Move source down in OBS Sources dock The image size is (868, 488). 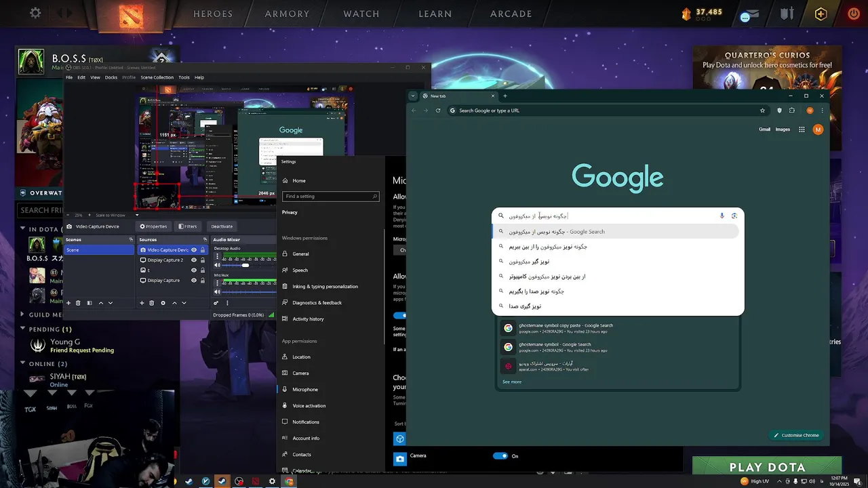point(184,303)
